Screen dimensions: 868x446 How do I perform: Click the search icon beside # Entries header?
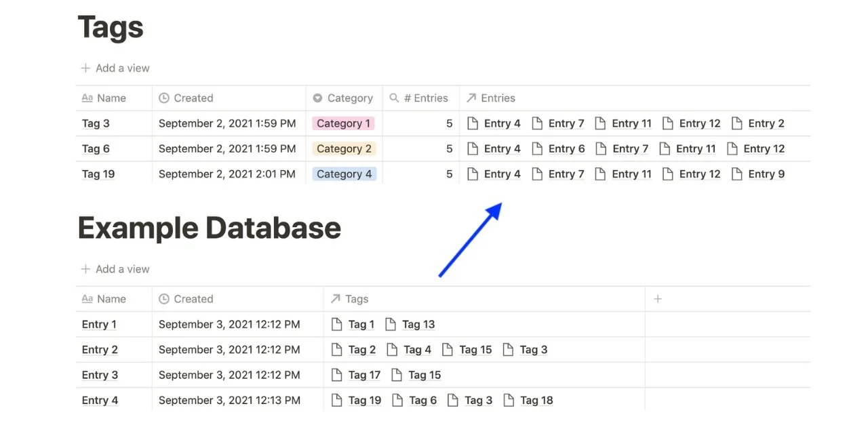click(393, 98)
